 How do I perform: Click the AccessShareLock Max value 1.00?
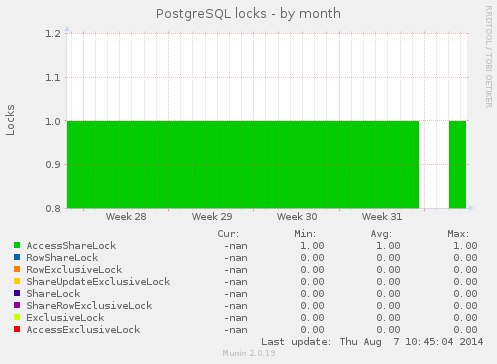pos(465,246)
